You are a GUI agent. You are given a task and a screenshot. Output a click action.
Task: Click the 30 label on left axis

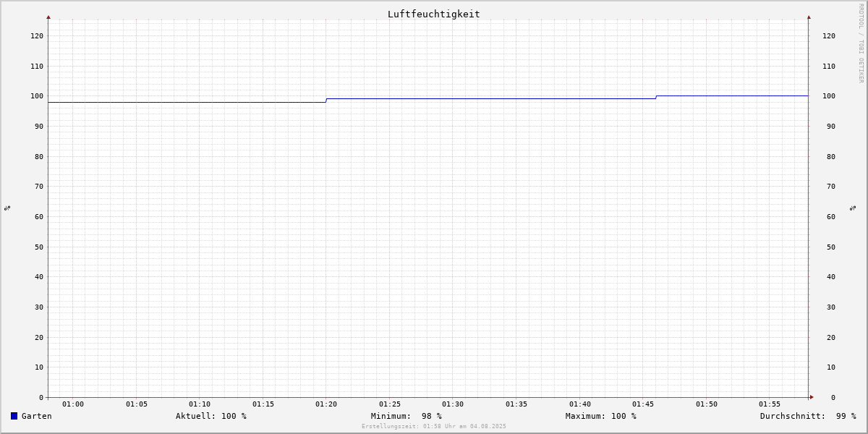click(x=39, y=307)
